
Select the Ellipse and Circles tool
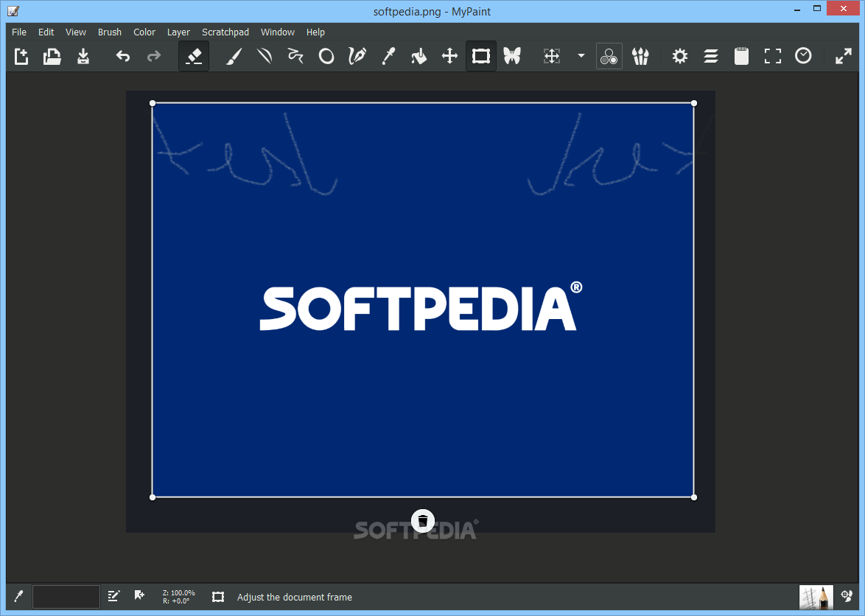coord(326,56)
